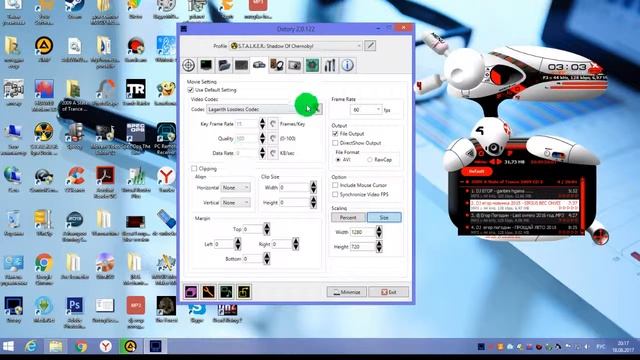This screenshot has height=360, width=640.
Task: Open the Movie tab with camcorder icon
Action: 259,65
